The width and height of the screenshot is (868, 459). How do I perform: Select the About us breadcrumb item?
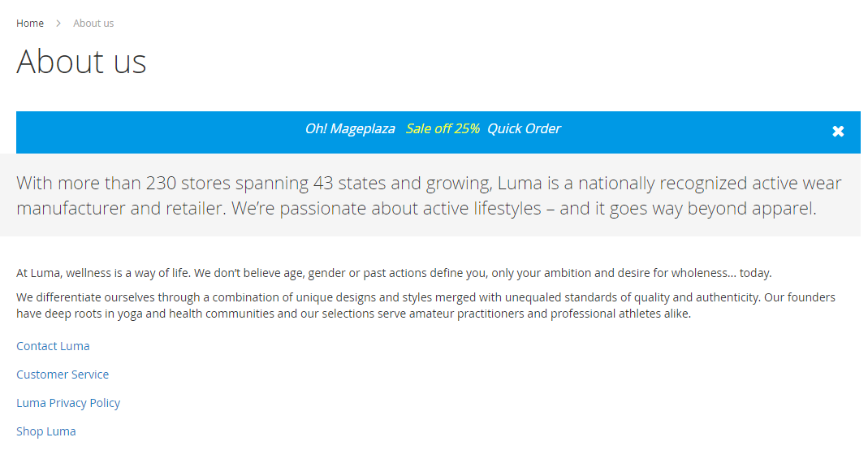(x=93, y=24)
